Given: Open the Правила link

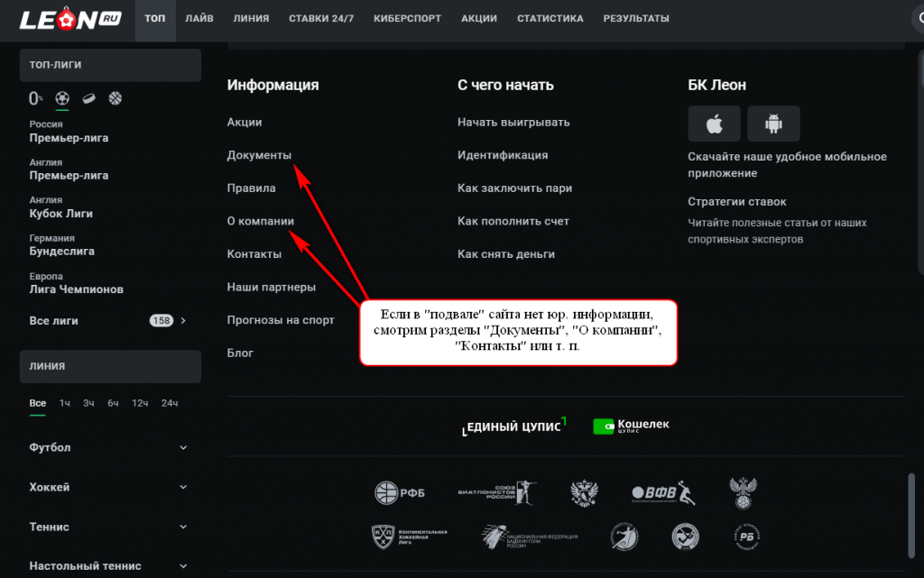Looking at the screenshot, I should pyautogui.click(x=251, y=188).
